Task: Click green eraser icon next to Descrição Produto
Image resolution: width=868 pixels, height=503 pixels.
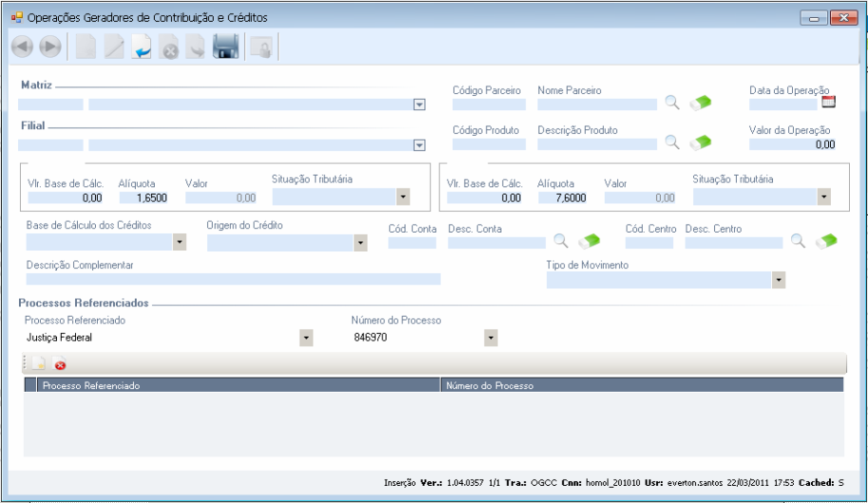Action: (x=700, y=142)
